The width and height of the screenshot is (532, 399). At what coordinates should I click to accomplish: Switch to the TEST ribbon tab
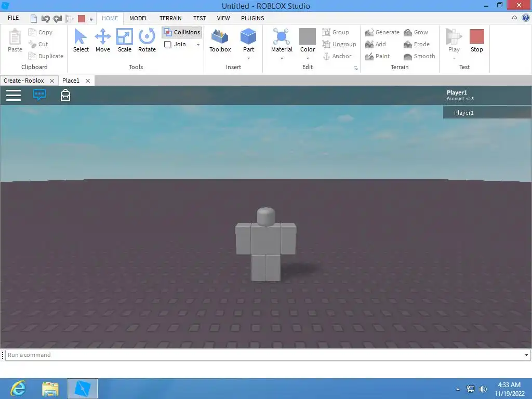(x=199, y=18)
